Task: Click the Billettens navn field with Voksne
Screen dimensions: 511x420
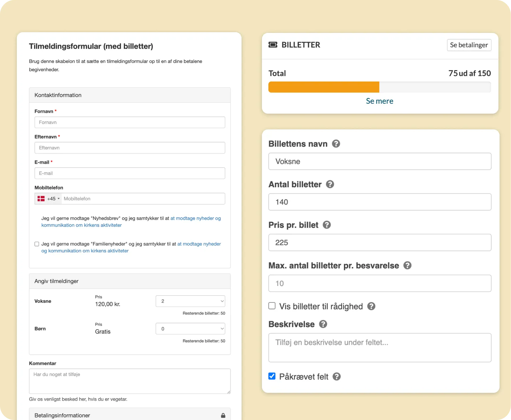Action: click(x=380, y=161)
